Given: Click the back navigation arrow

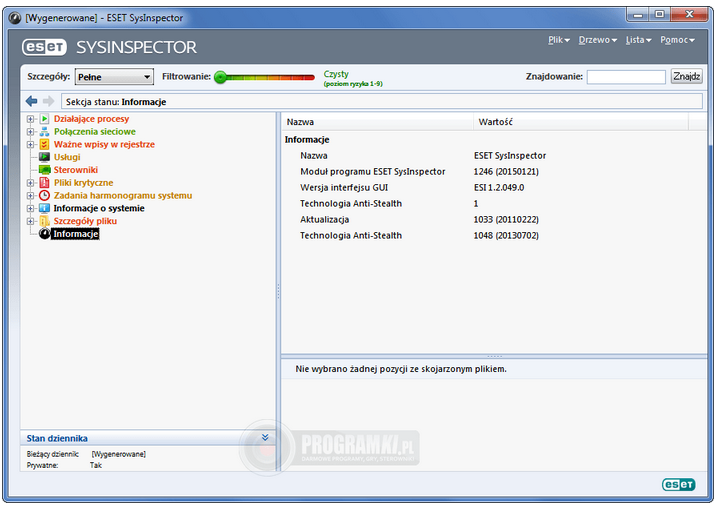Looking at the screenshot, I should pos(32,101).
